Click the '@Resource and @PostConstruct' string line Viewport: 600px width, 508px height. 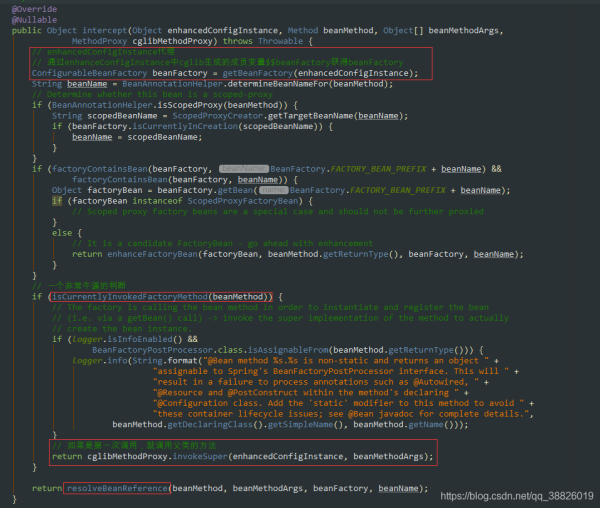click(306, 392)
